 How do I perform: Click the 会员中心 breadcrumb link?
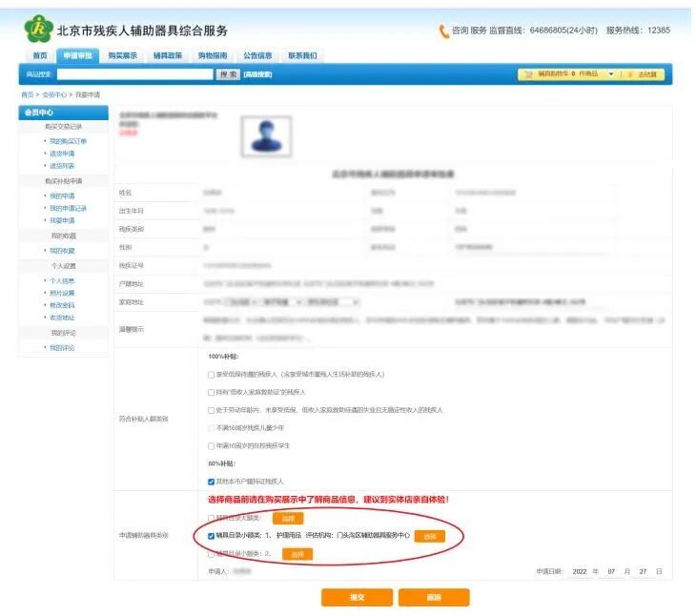click(x=54, y=94)
